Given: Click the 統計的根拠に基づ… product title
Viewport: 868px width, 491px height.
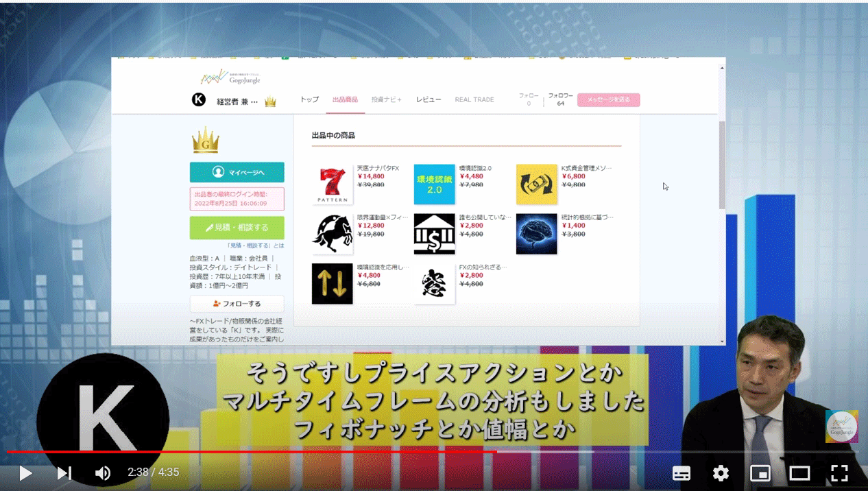Looking at the screenshot, I should (x=587, y=217).
